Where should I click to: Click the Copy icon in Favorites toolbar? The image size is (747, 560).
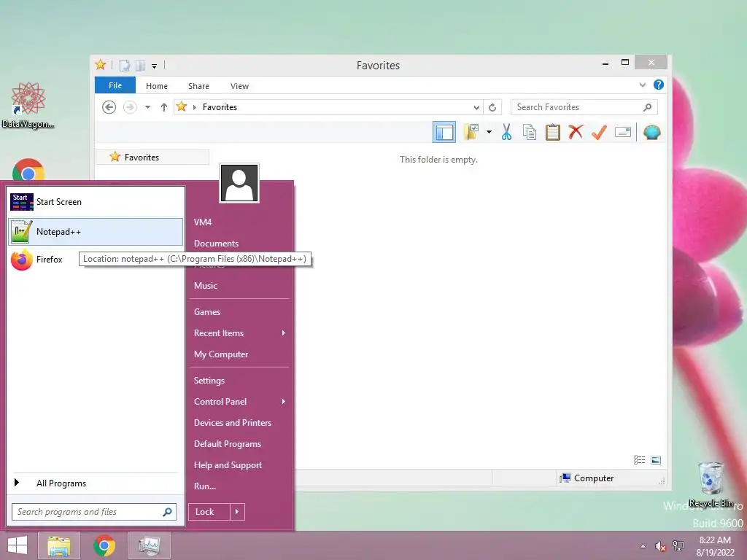pos(530,132)
